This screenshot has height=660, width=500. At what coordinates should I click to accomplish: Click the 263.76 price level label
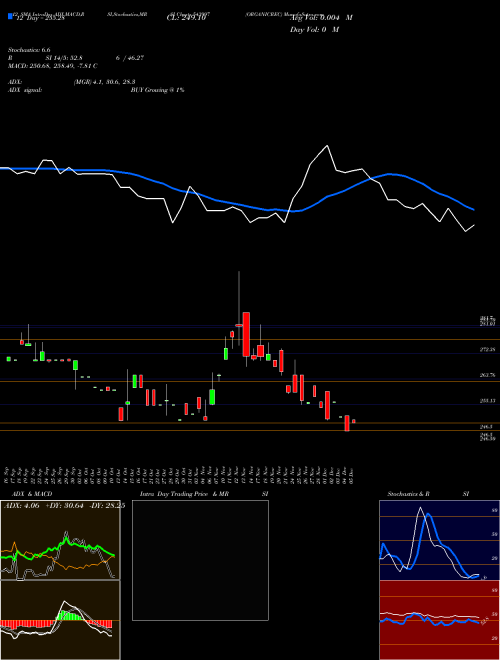pos(487,375)
